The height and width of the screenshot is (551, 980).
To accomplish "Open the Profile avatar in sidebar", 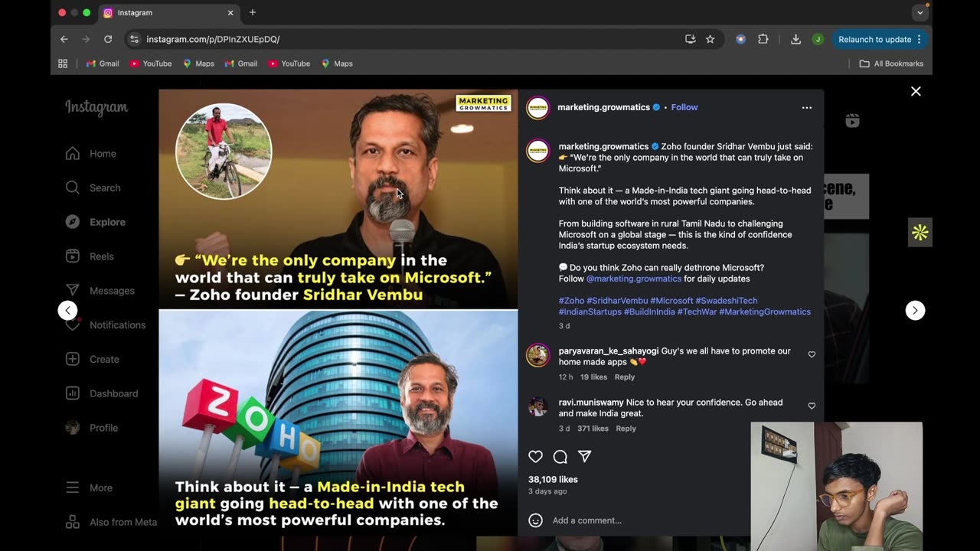I will [x=73, y=428].
